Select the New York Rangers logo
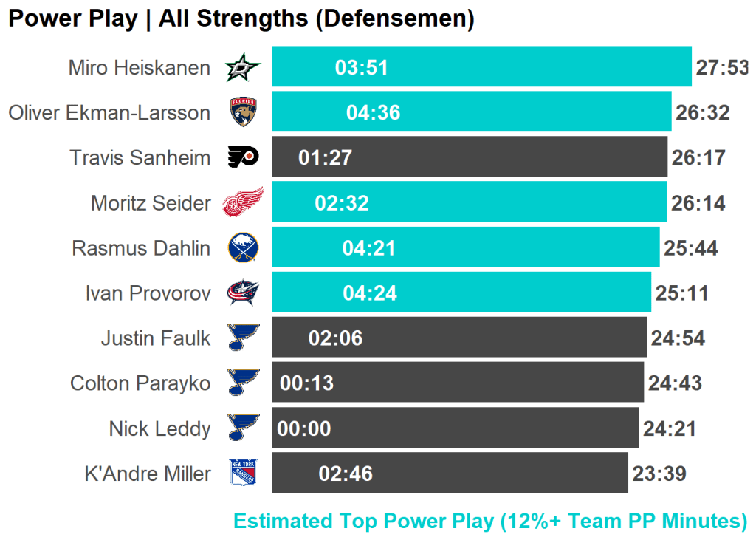Screen dimensions: 756x540 (243, 473)
